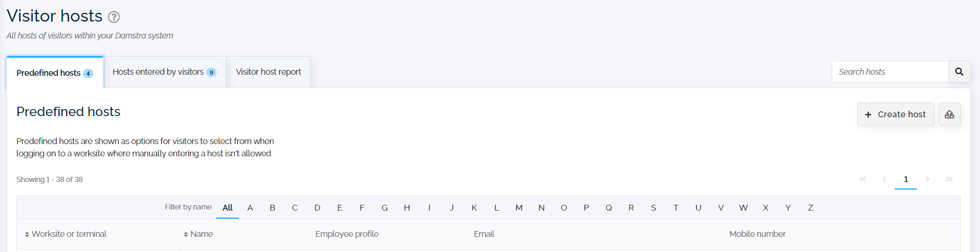Select page 1 in pagination
This screenshot has width=980, height=252.
[x=906, y=179]
